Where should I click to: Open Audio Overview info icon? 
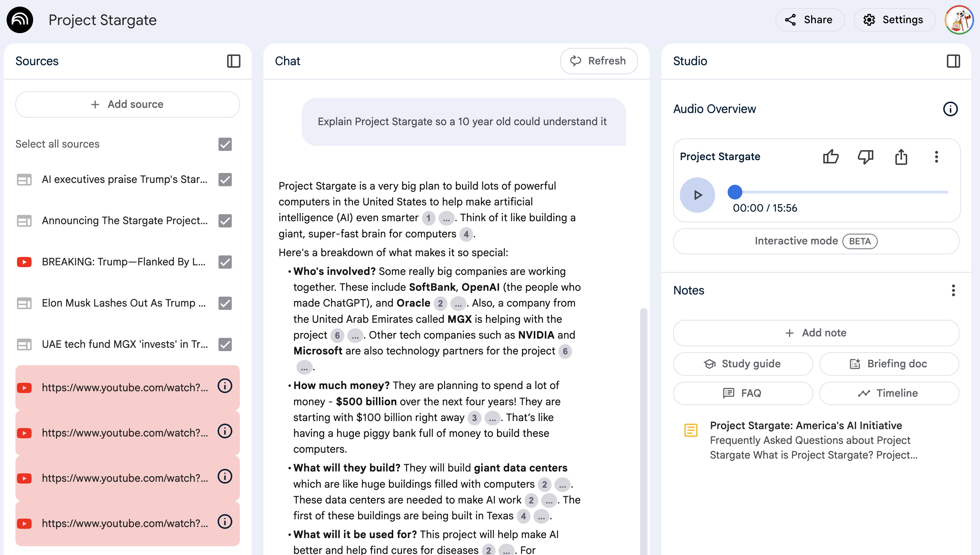coord(950,109)
